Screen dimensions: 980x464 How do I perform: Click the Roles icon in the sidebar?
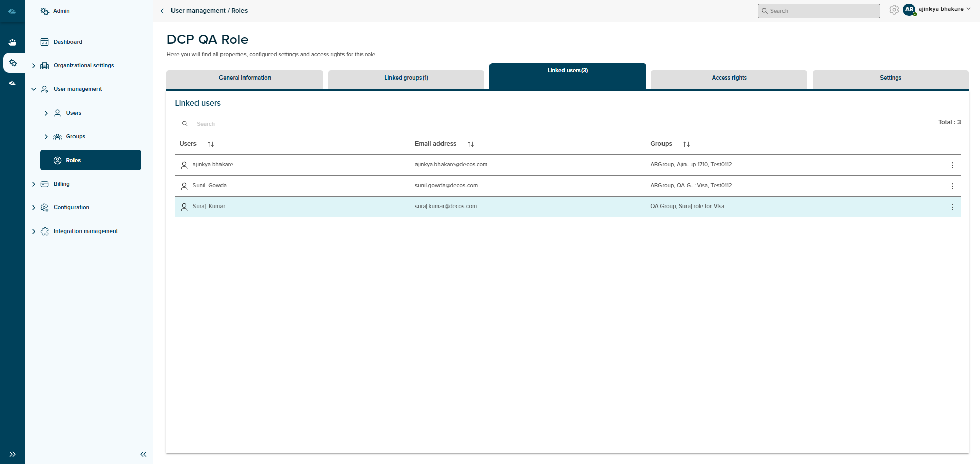tap(57, 160)
